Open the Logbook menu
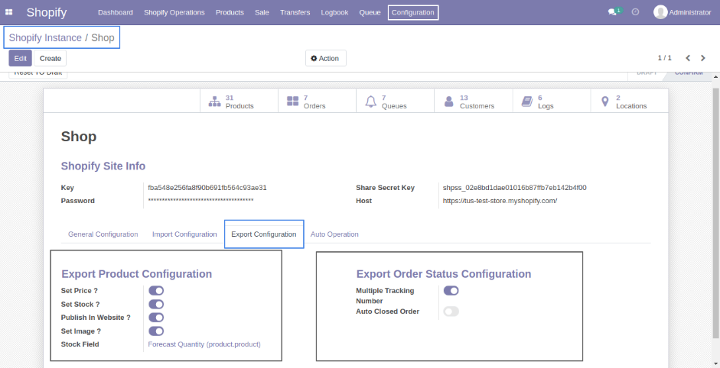Screen dimensions: 720x368 (334, 12)
